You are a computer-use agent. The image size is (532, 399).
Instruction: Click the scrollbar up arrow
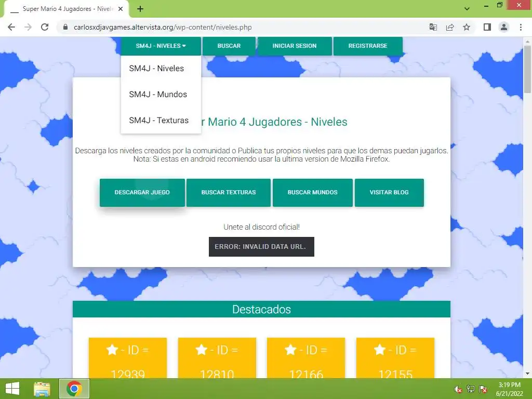(x=527, y=41)
